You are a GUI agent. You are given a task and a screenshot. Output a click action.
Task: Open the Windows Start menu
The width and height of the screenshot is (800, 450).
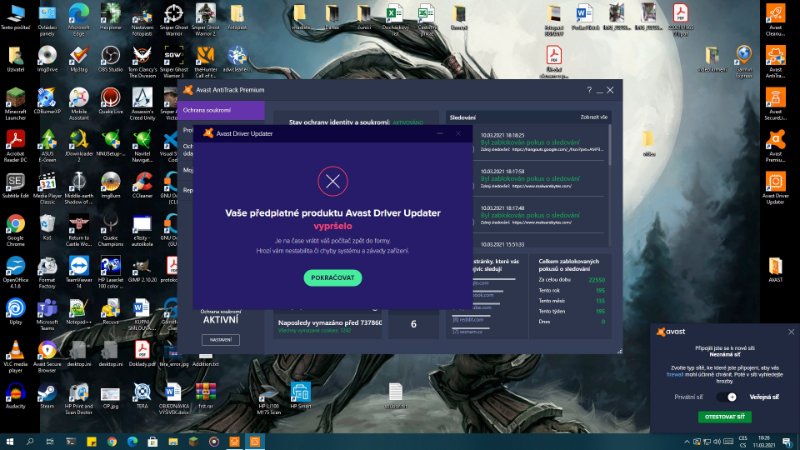point(9,441)
